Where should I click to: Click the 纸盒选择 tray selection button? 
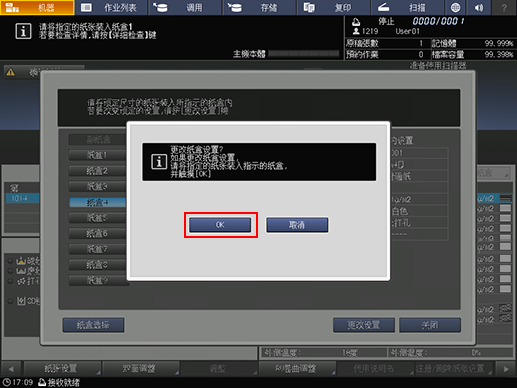[93, 325]
